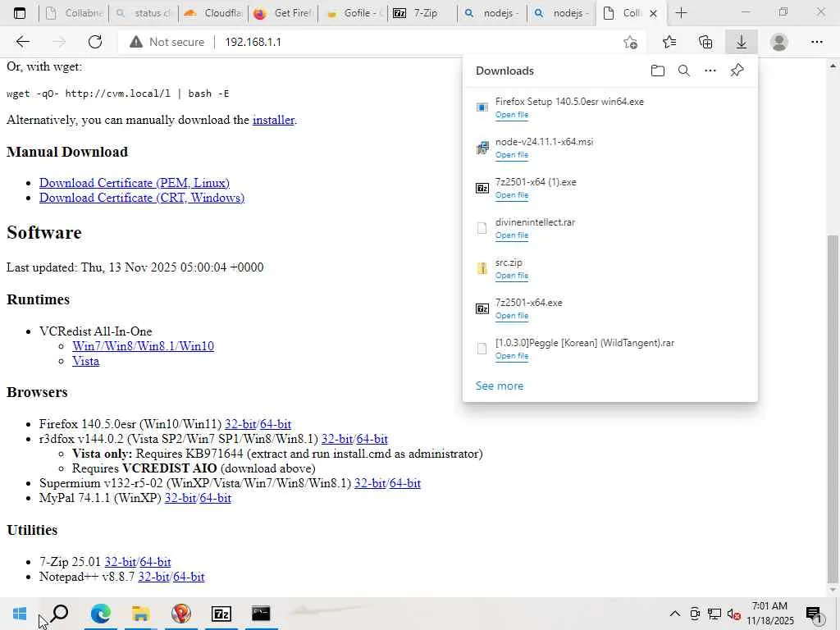Open the notification center icon
840x630 pixels.
point(814,614)
